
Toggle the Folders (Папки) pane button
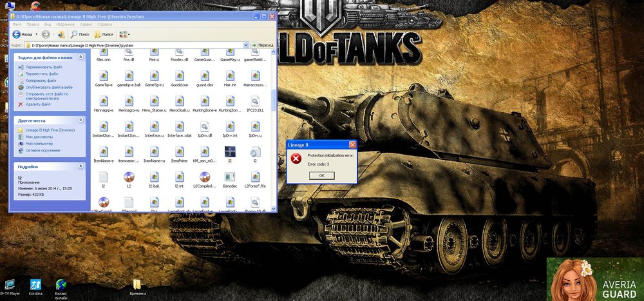(x=102, y=34)
